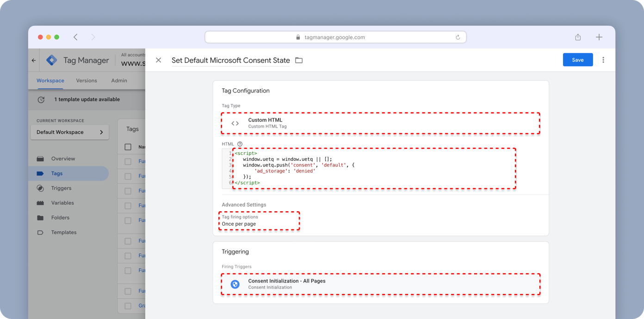644x319 pixels.
Task: Close the tag editor with X icon
Action: click(x=159, y=60)
